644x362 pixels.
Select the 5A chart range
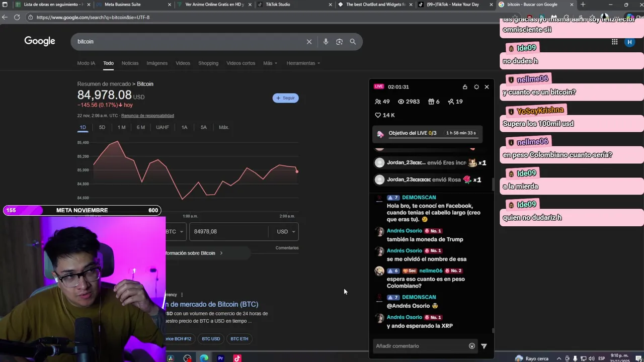[203, 127]
